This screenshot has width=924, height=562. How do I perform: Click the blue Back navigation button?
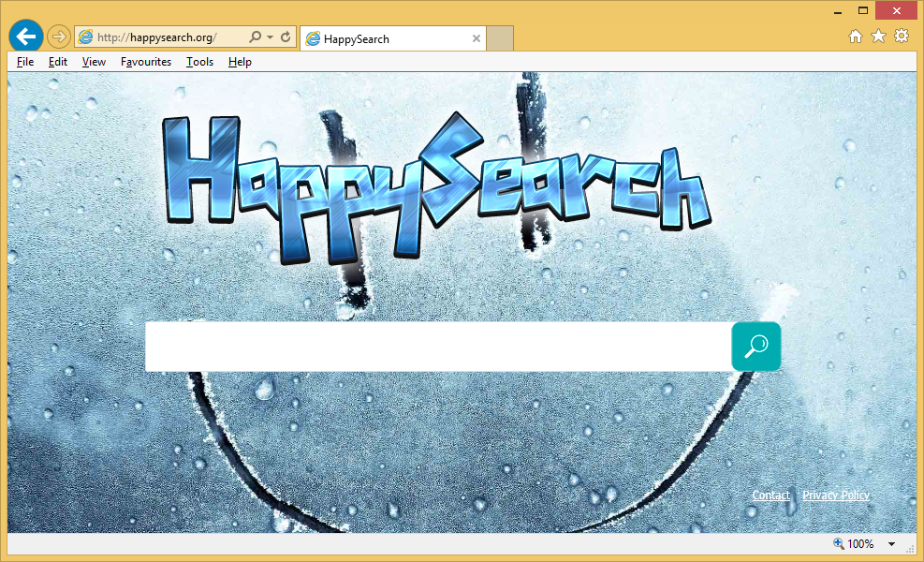pos(26,37)
